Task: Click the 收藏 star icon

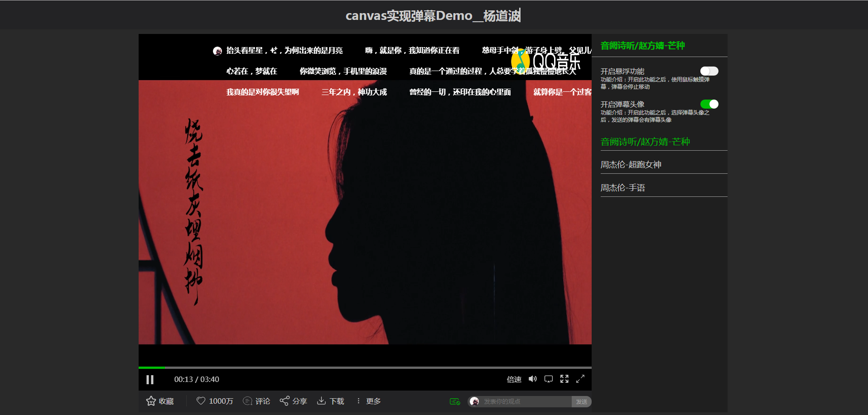Action: (151, 401)
